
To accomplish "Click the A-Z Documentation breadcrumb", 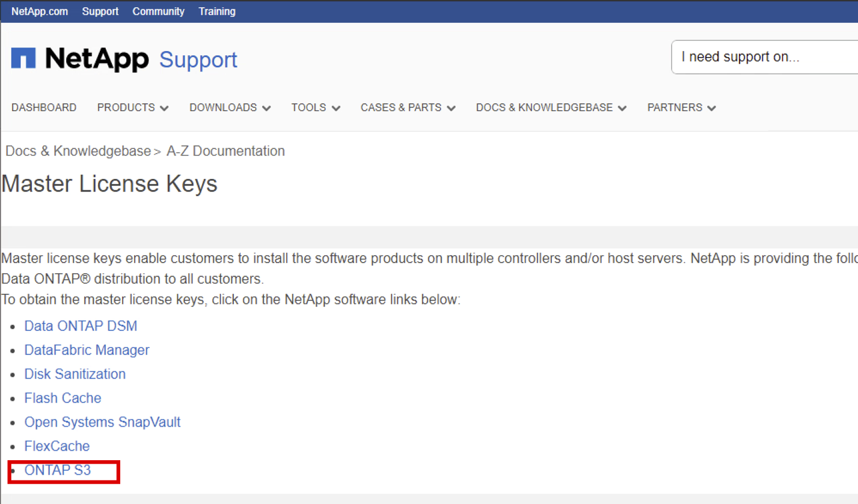I will [x=225, y=151].
